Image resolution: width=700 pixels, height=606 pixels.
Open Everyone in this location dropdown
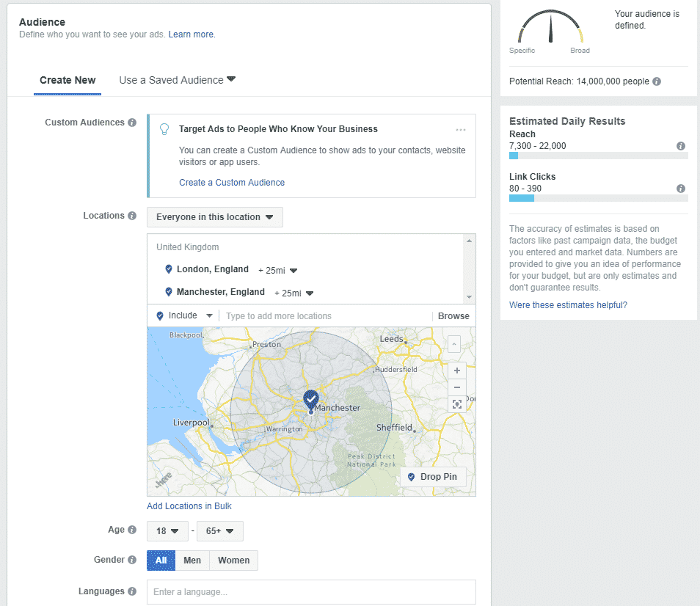point(214,217)
